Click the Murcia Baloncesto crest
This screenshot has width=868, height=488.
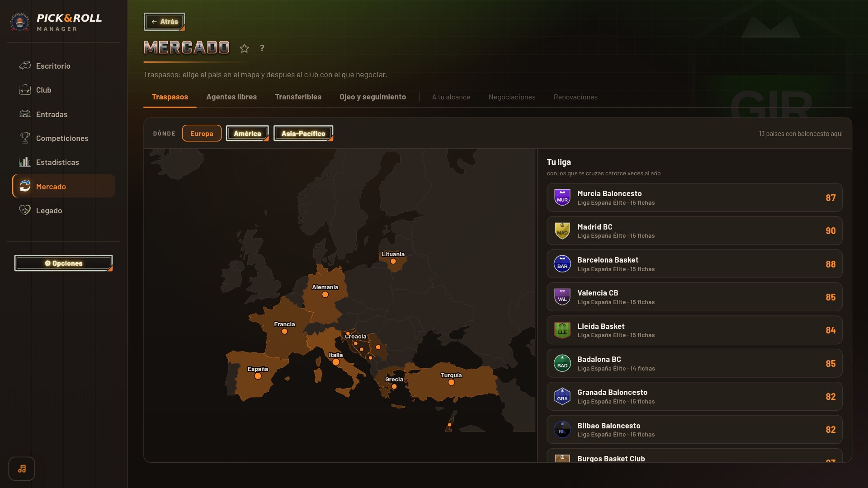(x=562, y=197)
